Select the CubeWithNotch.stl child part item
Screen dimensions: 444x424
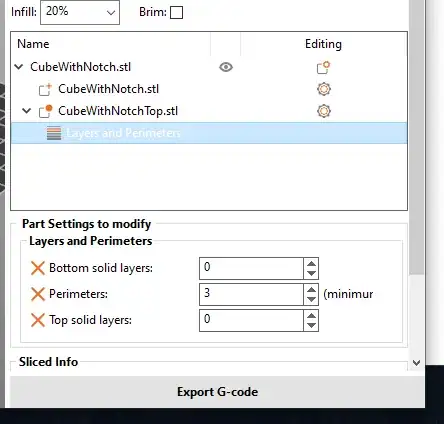point(108,89)
